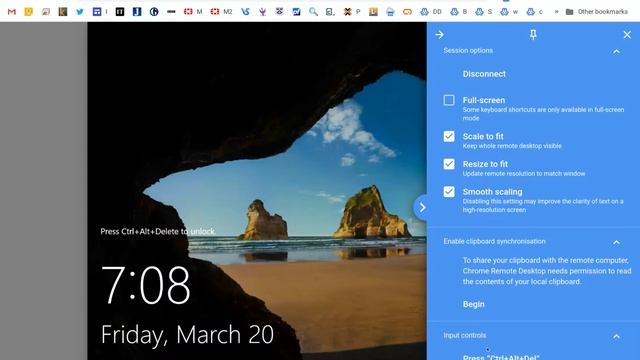Click Disconnect to end the session
The width and height of the screenshot is (640, 360).
point(484,74)
